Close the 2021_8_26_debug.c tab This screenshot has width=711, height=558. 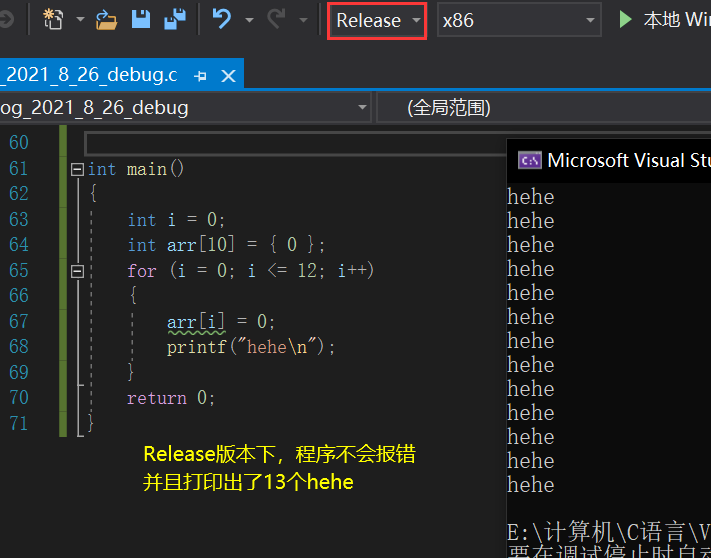pyautogui.click(x=228, y=76)
